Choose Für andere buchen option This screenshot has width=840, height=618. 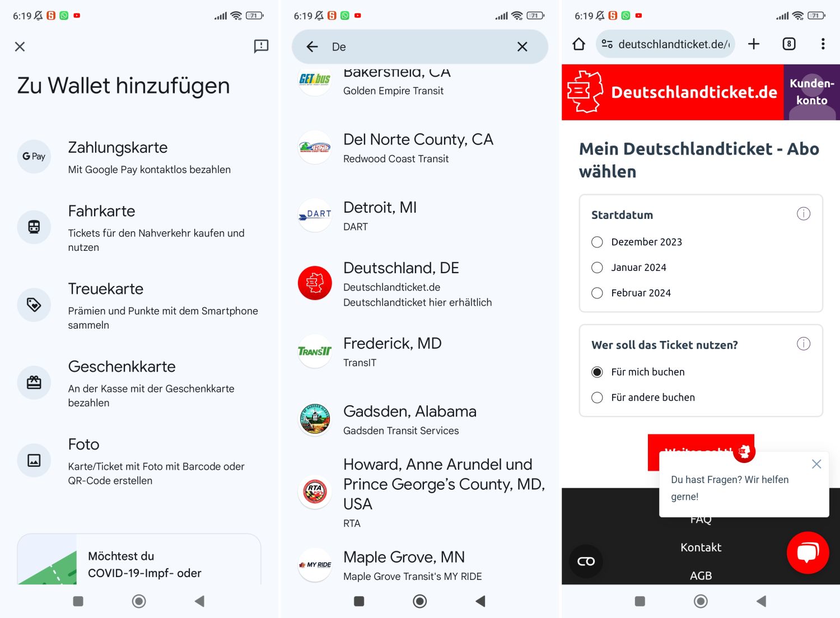(x=598, y=397)
